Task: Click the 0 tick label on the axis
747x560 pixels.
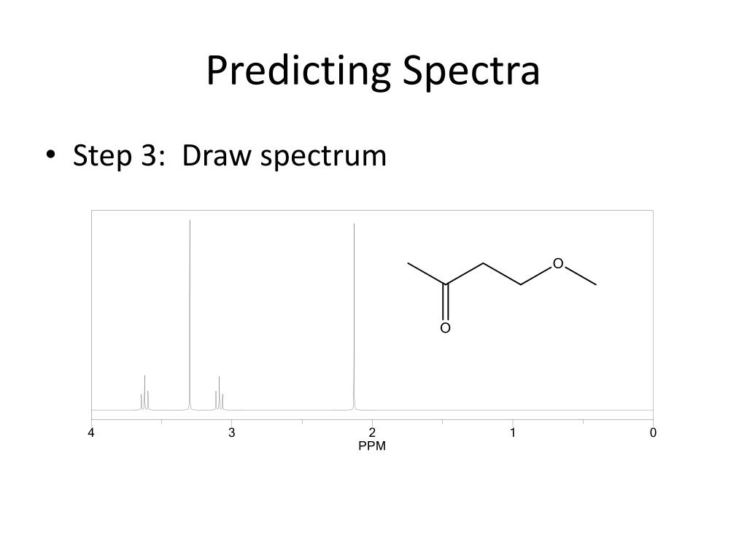Action: [x=653, y=432]
